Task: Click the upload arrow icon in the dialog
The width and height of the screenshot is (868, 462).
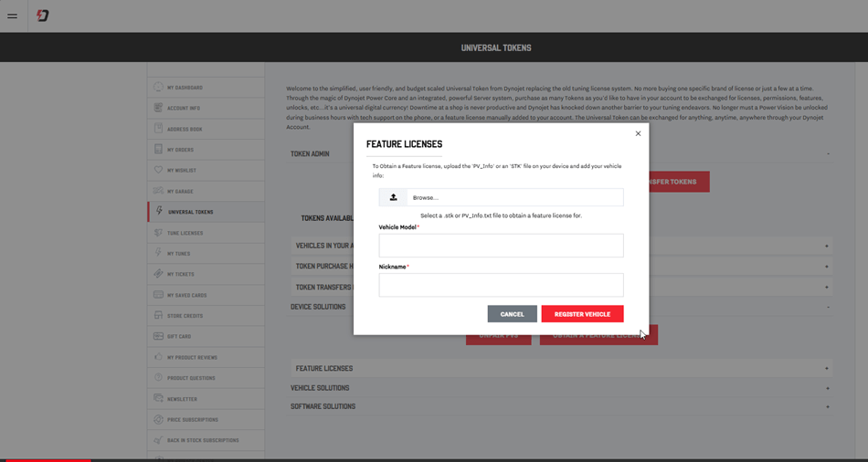Action: point(393,197)
